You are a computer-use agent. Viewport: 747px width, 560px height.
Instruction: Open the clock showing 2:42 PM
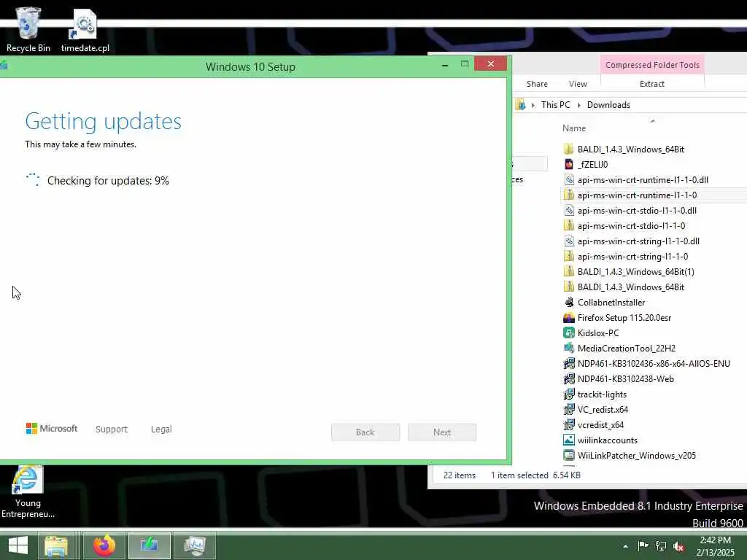[x=716, y=546]
